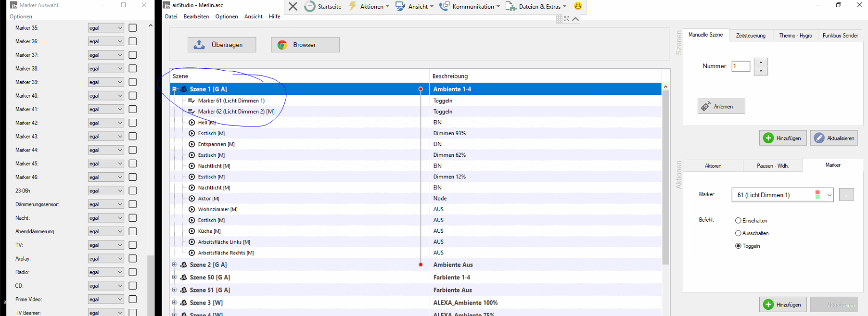This screenshot has width=868, height=316.
Task: Tick the Dämmerungssensor checkbox
Action: [x=133, y=204]
